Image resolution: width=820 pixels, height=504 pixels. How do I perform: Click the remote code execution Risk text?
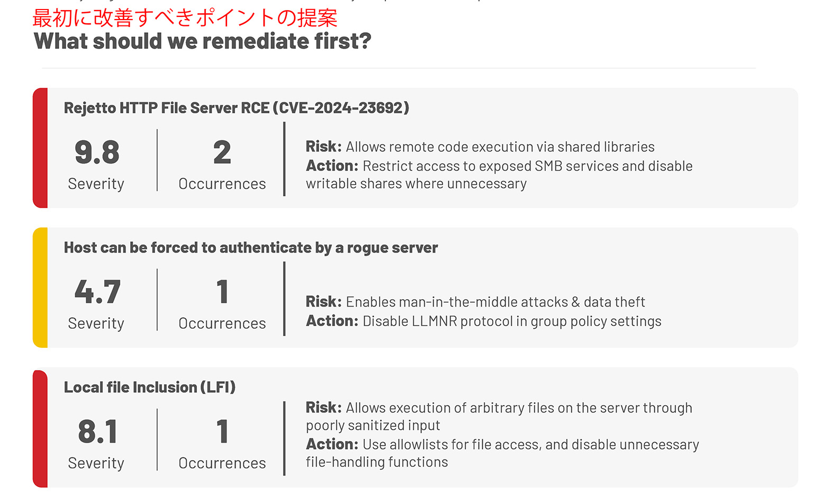pos(480,147)
